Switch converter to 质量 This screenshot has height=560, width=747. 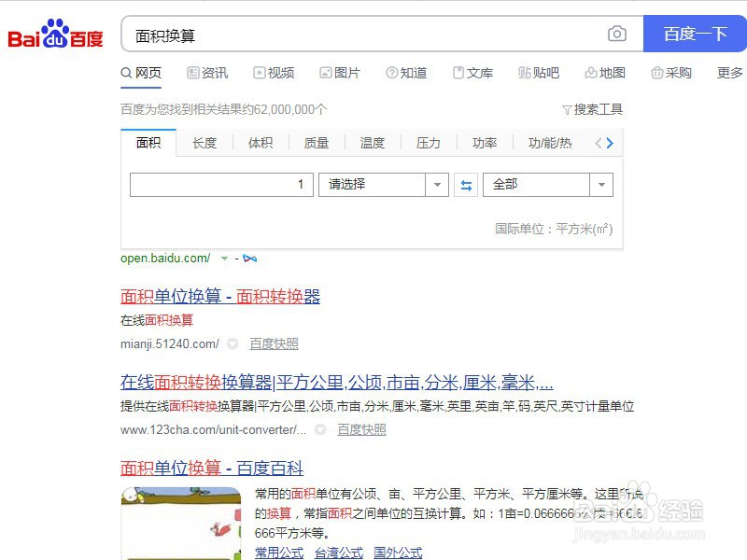click(317, 143)
